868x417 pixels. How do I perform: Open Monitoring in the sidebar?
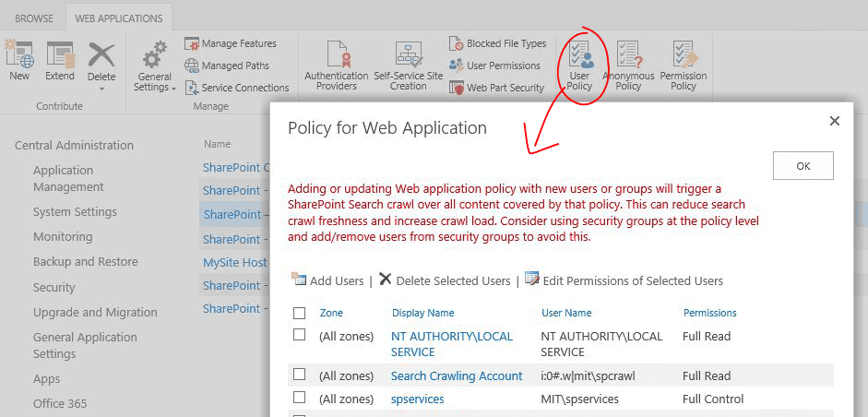pyautogui.click(x=63, y=236)
